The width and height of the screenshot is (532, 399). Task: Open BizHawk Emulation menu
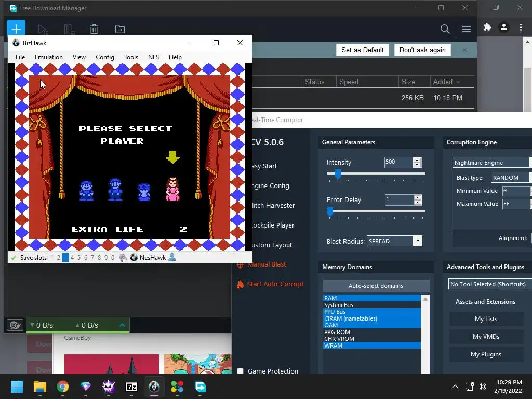pyautogui.click(x=48, y=57)
